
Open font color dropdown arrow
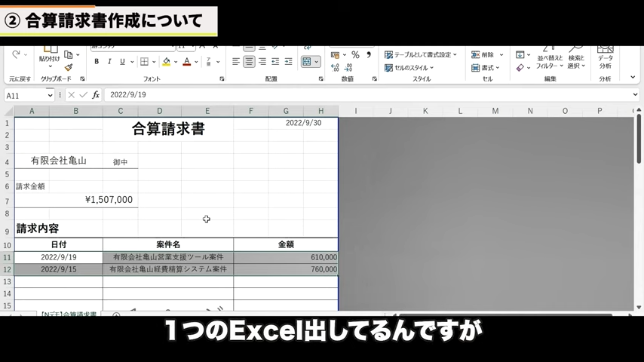click(x=196, y=62)
